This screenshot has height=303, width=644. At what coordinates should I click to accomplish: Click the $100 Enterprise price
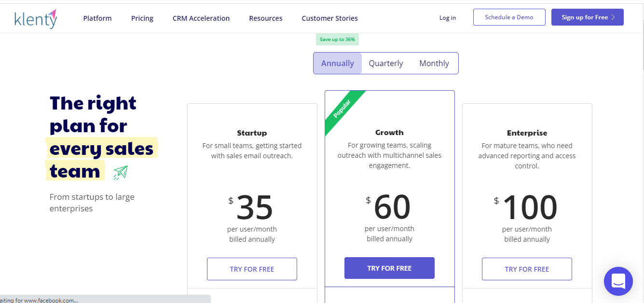point(526,207)
